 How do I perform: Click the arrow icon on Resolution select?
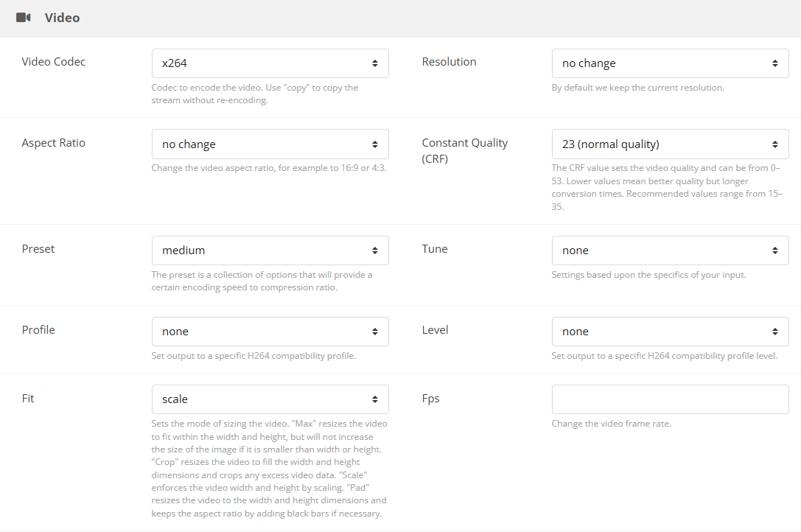775,63
